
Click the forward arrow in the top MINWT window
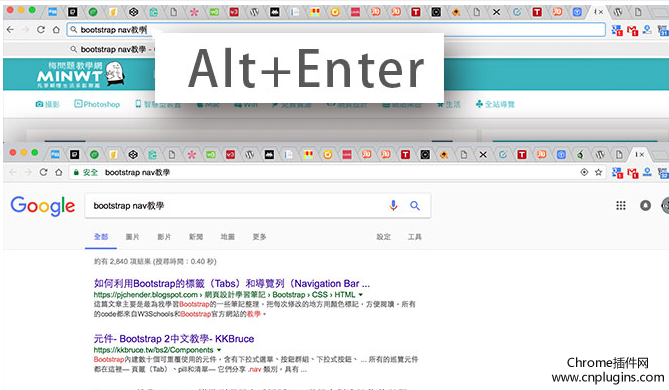(x=26, y=30)
